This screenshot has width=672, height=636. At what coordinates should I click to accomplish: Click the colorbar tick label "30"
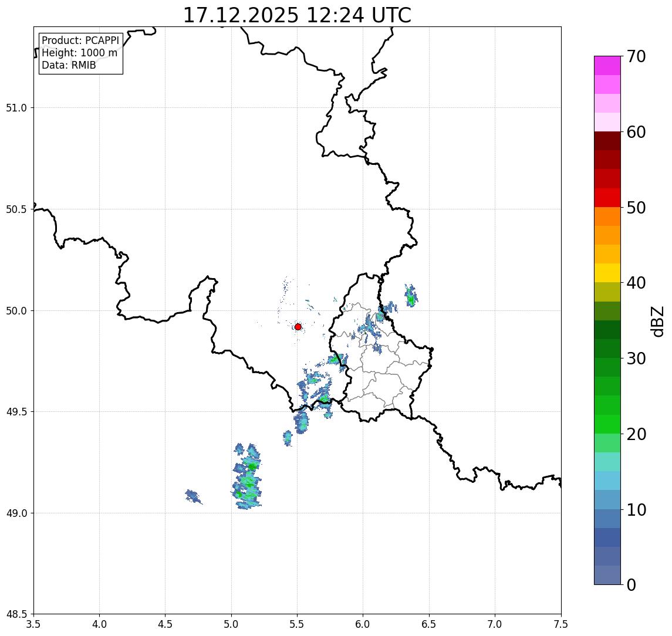[636, 358]
